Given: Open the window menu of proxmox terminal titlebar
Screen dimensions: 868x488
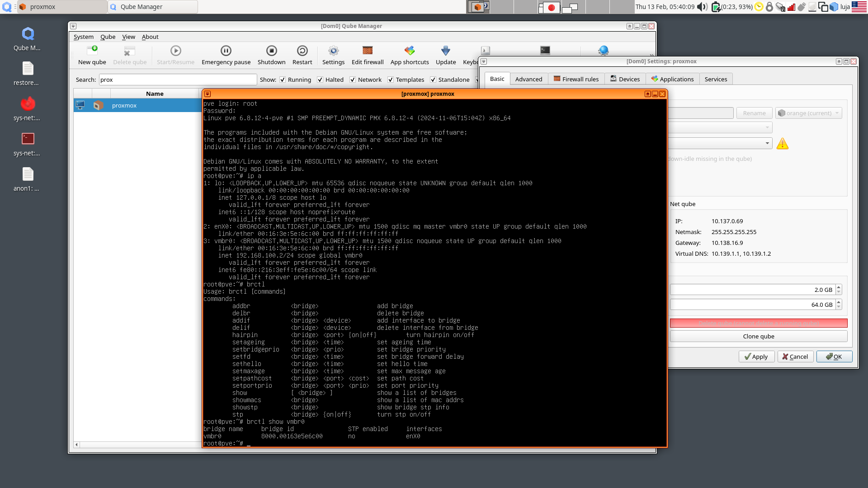Looking at the screenshot, I should (208, 94).
